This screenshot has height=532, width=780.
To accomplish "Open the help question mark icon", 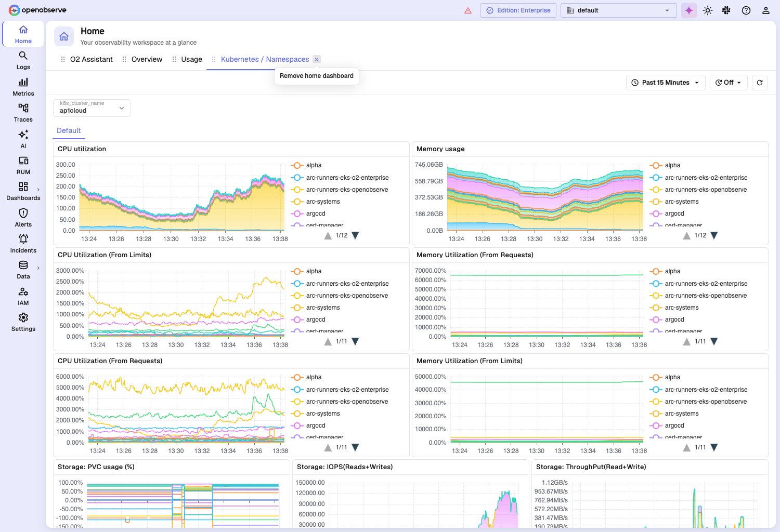I will point(746,10).
